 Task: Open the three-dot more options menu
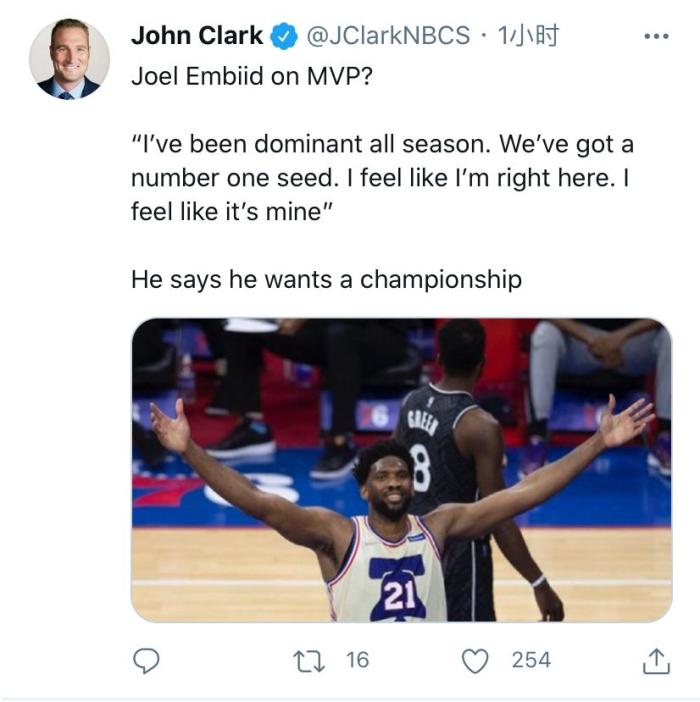(655, 36)
